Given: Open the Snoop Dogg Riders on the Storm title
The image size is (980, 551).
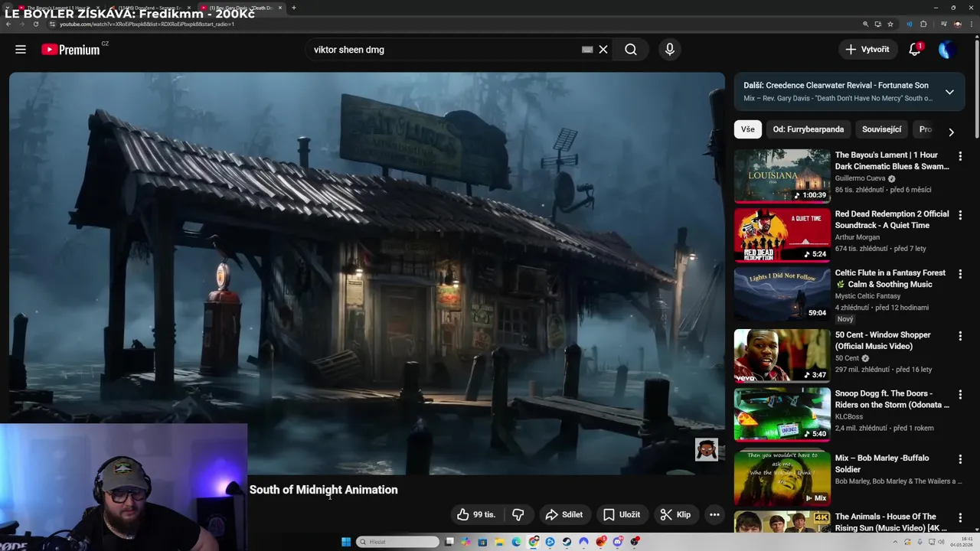Looking at the screenshot, I should 892,399.
